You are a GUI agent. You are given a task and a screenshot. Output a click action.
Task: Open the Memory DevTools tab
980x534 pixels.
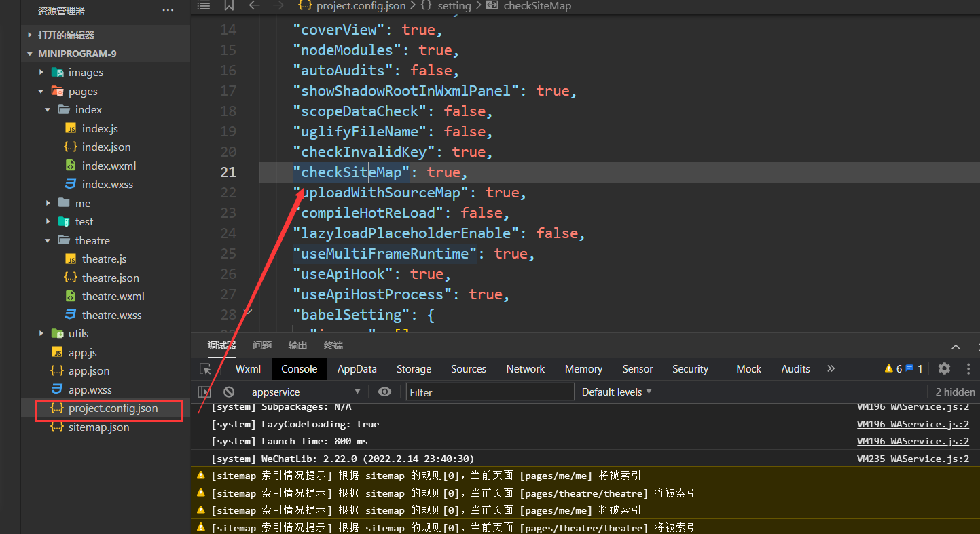pos(583,369)
